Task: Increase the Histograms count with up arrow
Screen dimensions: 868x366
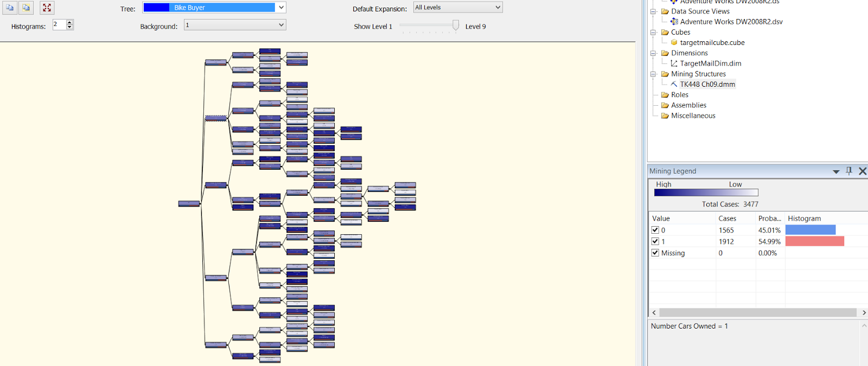Action: point(69,22)
